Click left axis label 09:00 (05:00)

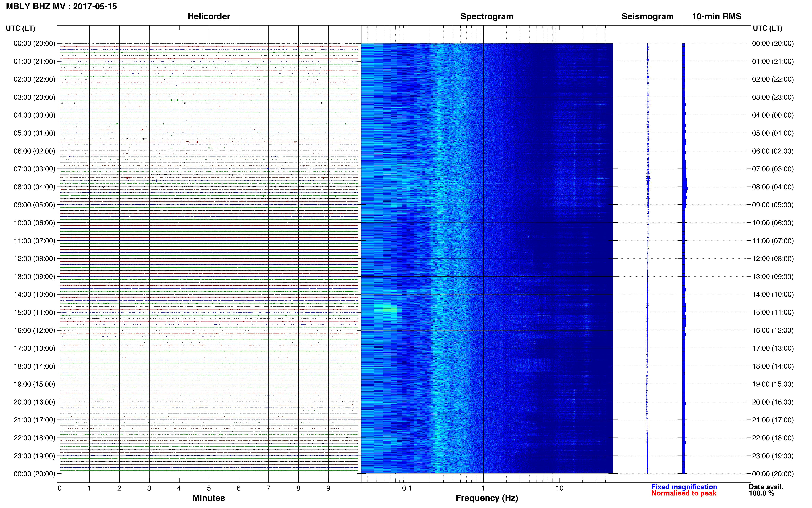pyautogui.click(x=34, y=205)
